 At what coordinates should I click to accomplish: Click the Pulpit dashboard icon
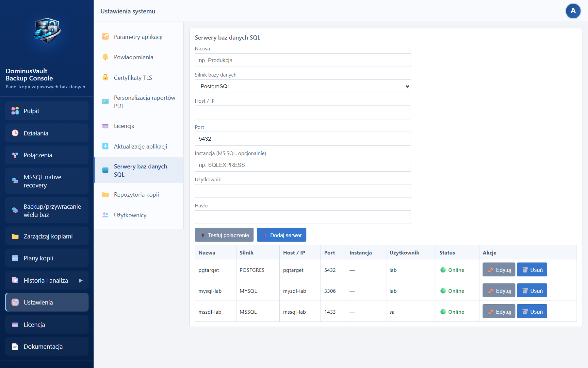click(15, 111)
